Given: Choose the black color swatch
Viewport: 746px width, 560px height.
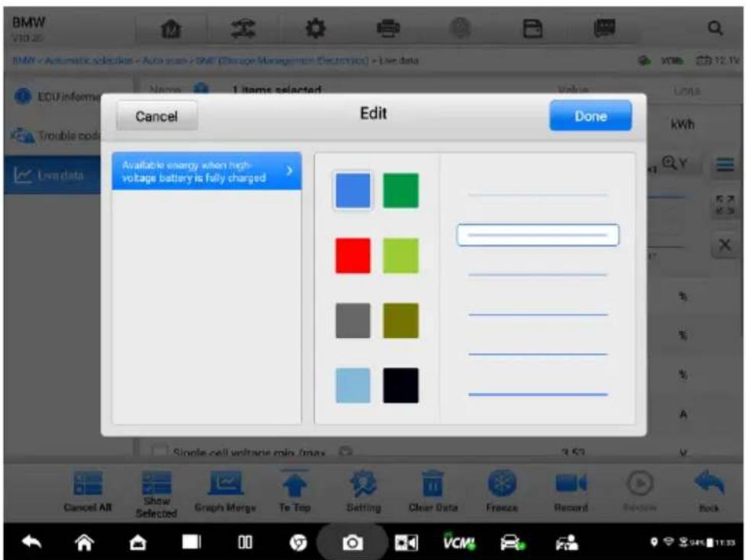Looking at the screenshot, I should (400, 385).
